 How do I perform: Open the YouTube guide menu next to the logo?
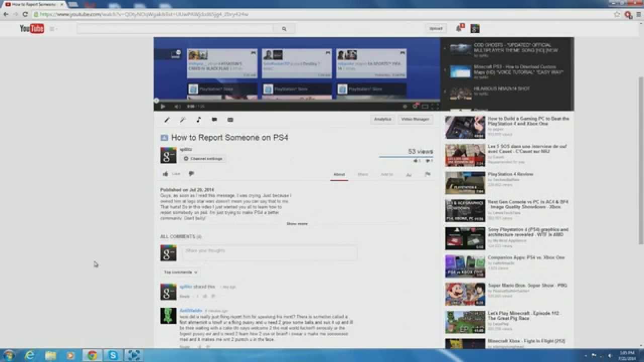(53, 29)
